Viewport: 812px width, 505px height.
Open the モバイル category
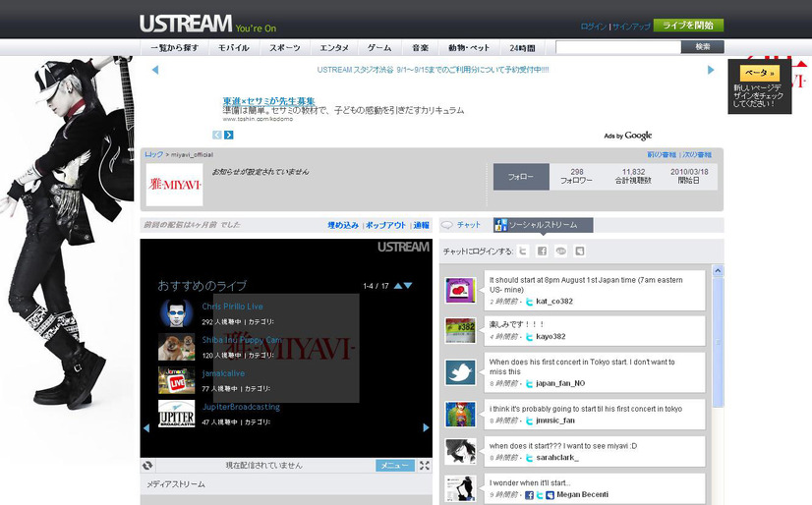pyautogui.click(x=234, y=47)
